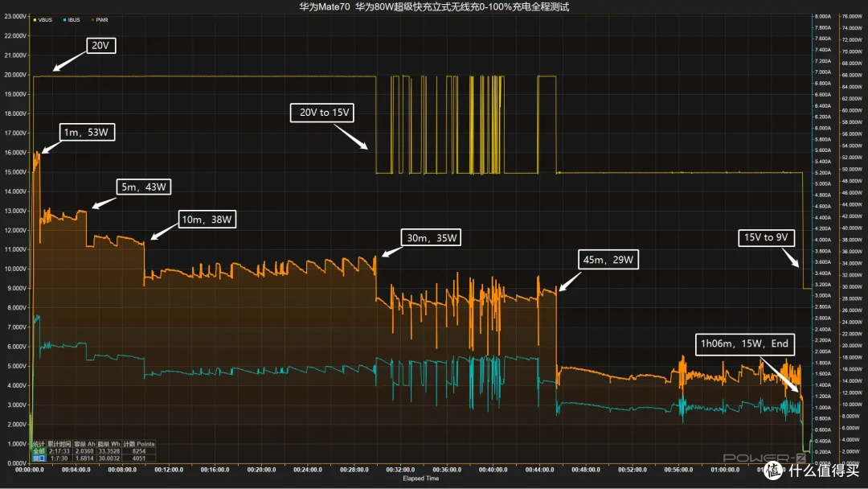Viewport: 868px width, 489px height.
Task: Select the 窗口 row label in stats table
Action: [39, 458]
